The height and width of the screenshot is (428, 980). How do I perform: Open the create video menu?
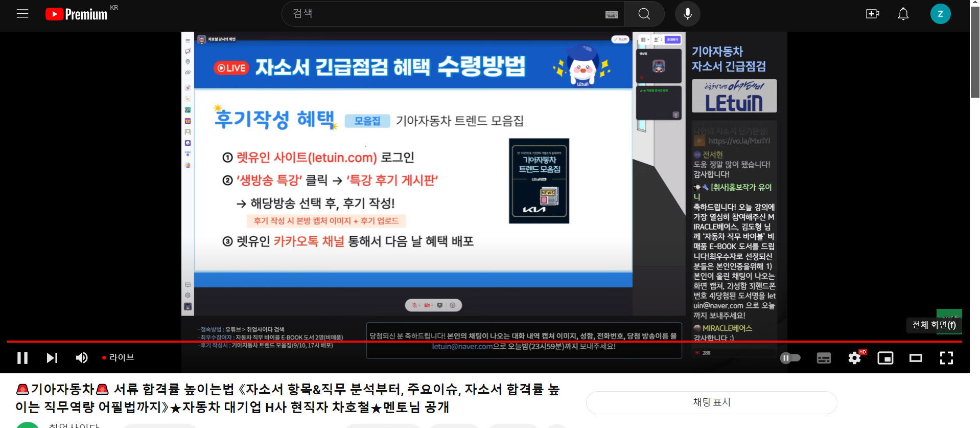pos(873,14)
